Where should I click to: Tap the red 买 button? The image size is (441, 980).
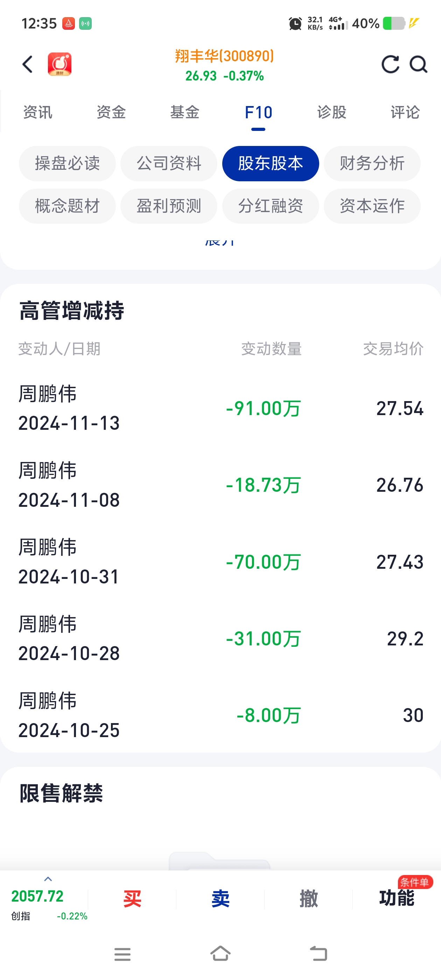pos(132,899)
